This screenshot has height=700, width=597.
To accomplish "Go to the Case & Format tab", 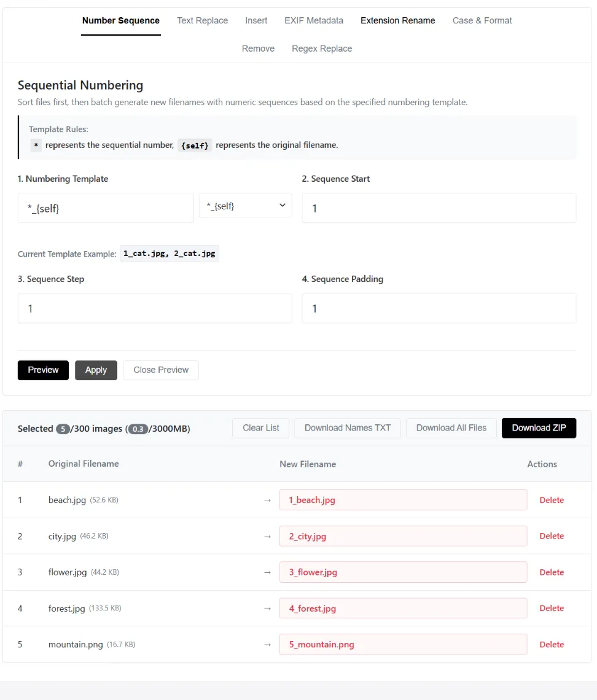I will point(482,20).
